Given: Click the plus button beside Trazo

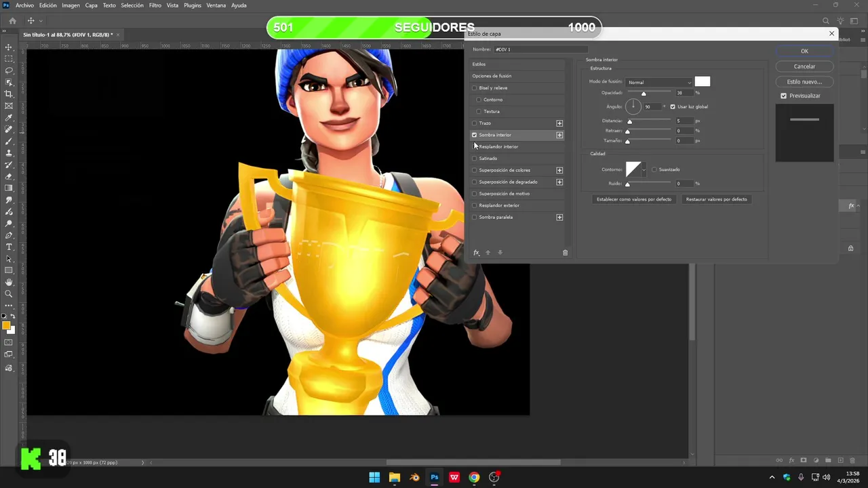Looking at the screenshot, I should click(x=559, y=123).
